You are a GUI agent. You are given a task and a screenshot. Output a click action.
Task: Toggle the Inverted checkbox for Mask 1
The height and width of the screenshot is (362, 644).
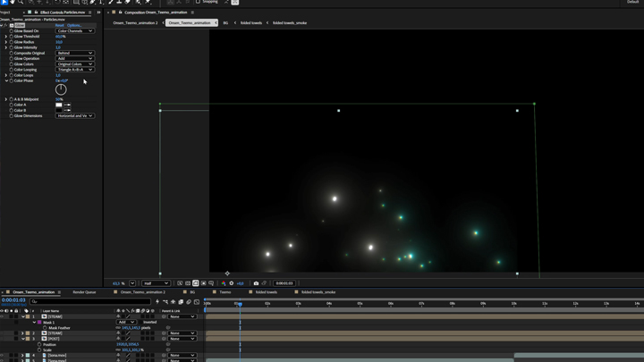[140, 322]
